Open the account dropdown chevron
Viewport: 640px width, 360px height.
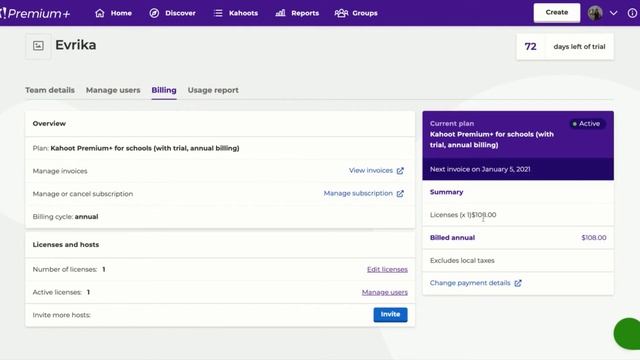click(613, 13)
